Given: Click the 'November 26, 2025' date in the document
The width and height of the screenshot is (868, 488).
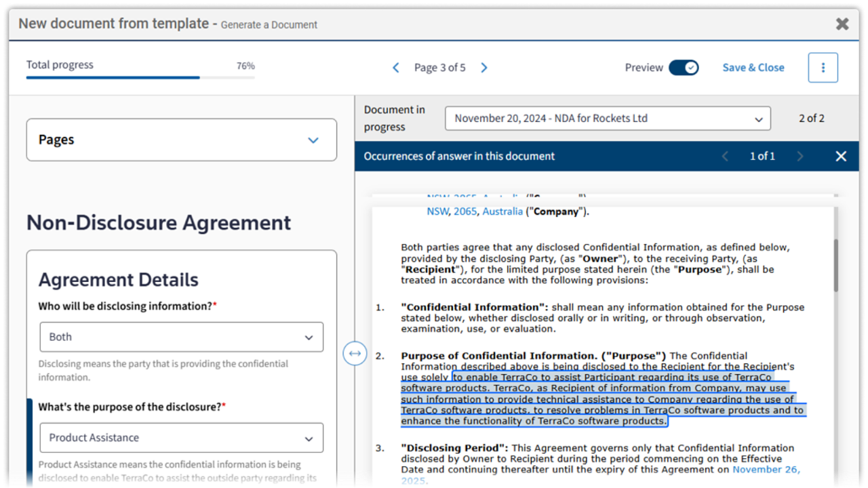Looking at the screenshot, I should pos(766,470).
